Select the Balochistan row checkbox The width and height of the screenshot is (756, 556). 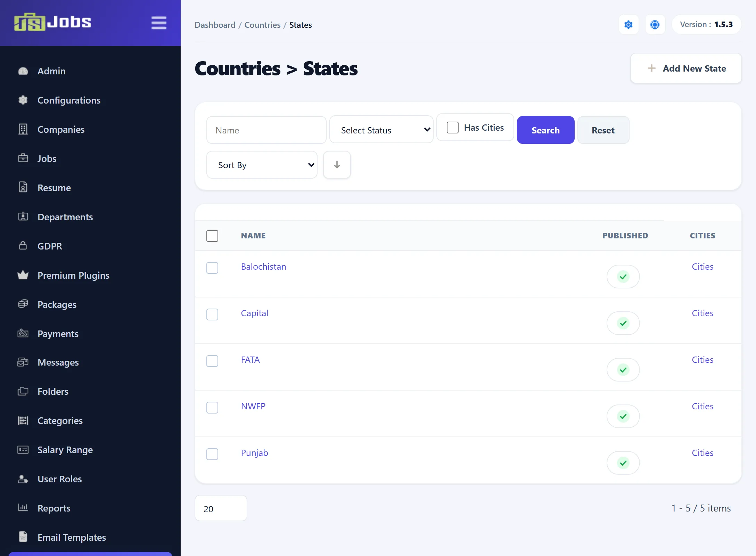pos(212,268)
